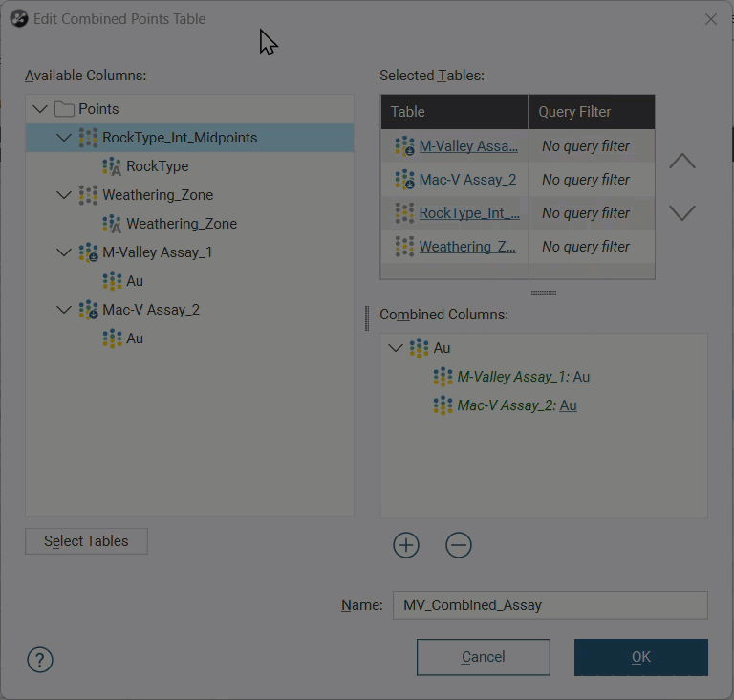Click the remove combined column minus icon
This screenshot has width=734, height=700.
459,545
